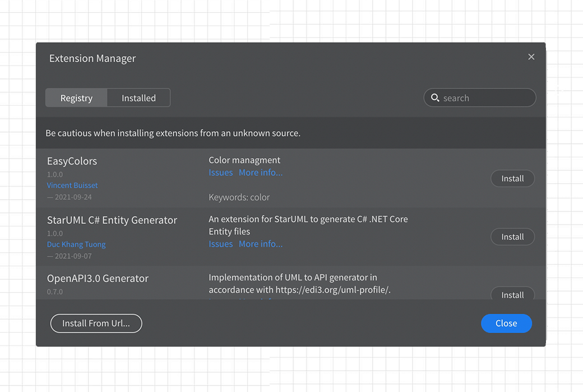The height and width of the screenshot is (392, 583).
Task: Visit author Duc Khang Tuong's link
Action: [x=76, y=244]
